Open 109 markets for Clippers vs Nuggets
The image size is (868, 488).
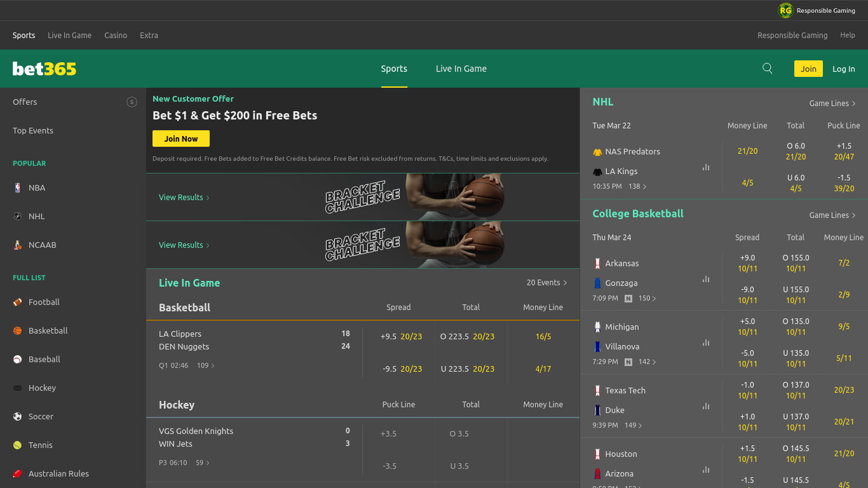tap(206, 365)
